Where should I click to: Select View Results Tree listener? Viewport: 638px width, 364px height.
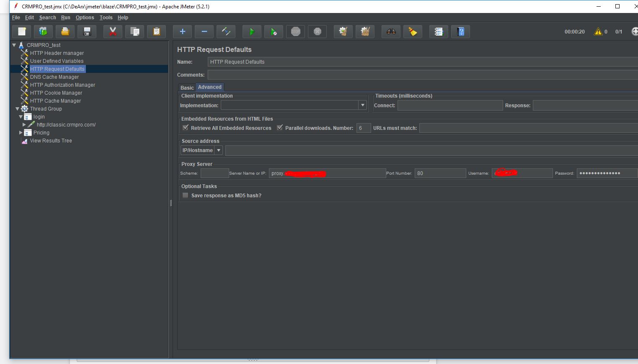click(51, 140)
